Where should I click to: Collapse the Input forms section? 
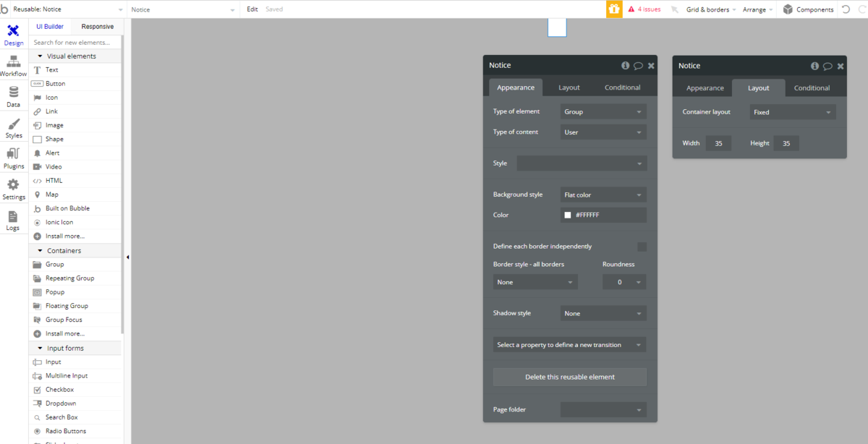click(x=76, y=348)
